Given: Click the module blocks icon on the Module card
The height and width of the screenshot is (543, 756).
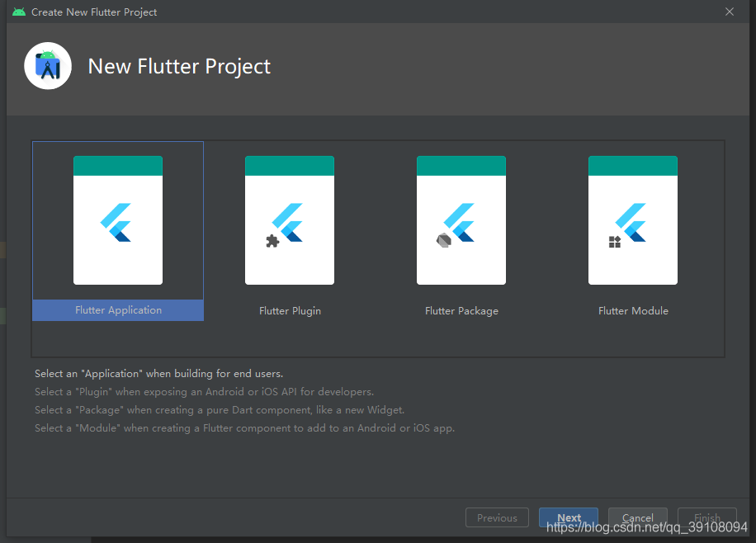Looking at the screenshot, I should pyautogui.click(x=615, y=242).
